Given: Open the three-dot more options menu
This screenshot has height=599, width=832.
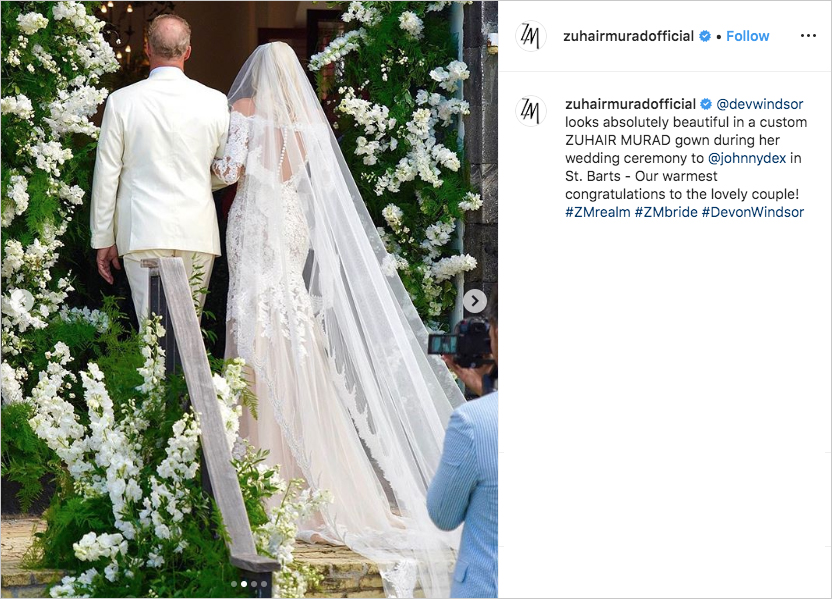Looking at the screenshot, I should [808, 36].
